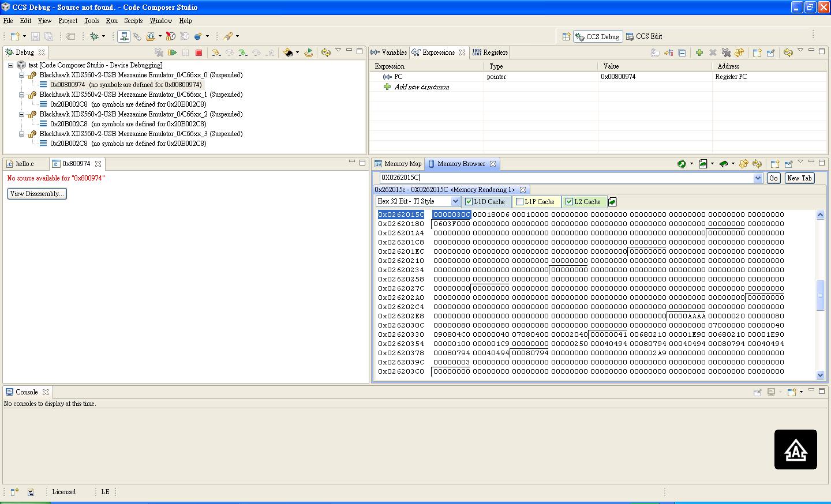Open the Debug bug icon dropdown arrow
This screenshot has height=504, width=831.
tap(104, 36)
